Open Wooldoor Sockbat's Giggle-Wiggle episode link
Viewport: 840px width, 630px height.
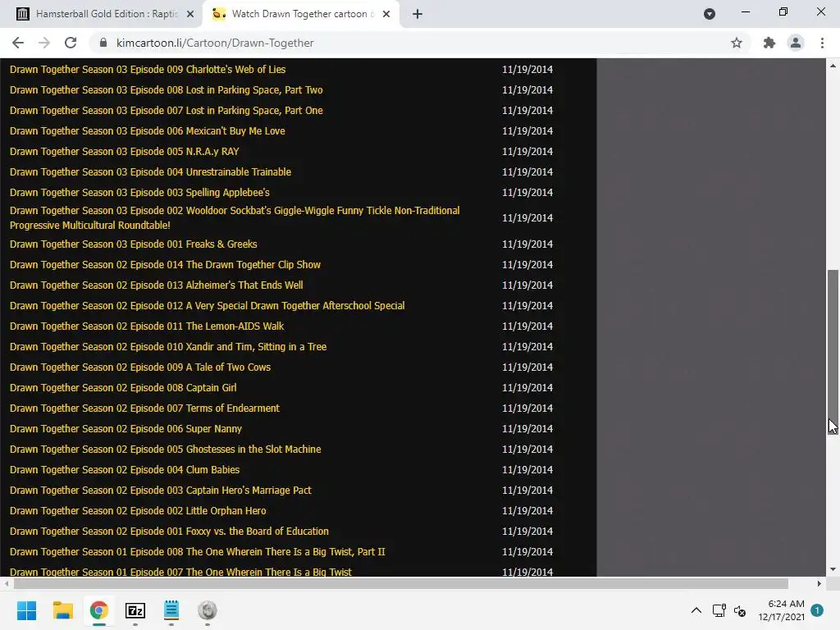point(235,218)
